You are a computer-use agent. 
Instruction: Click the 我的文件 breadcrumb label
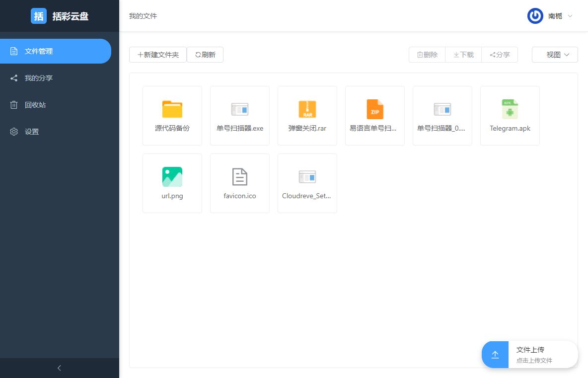(x=143, y=15)
